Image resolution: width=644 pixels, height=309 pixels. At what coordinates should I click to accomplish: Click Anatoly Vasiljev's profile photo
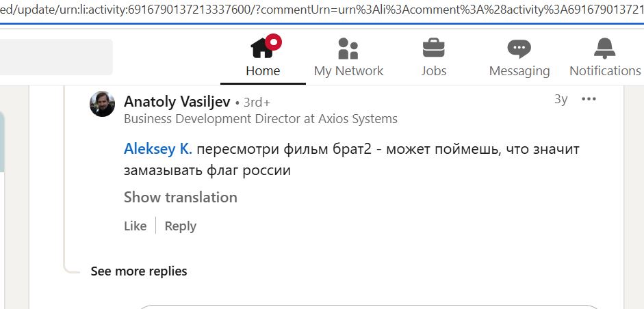point(102,104)
